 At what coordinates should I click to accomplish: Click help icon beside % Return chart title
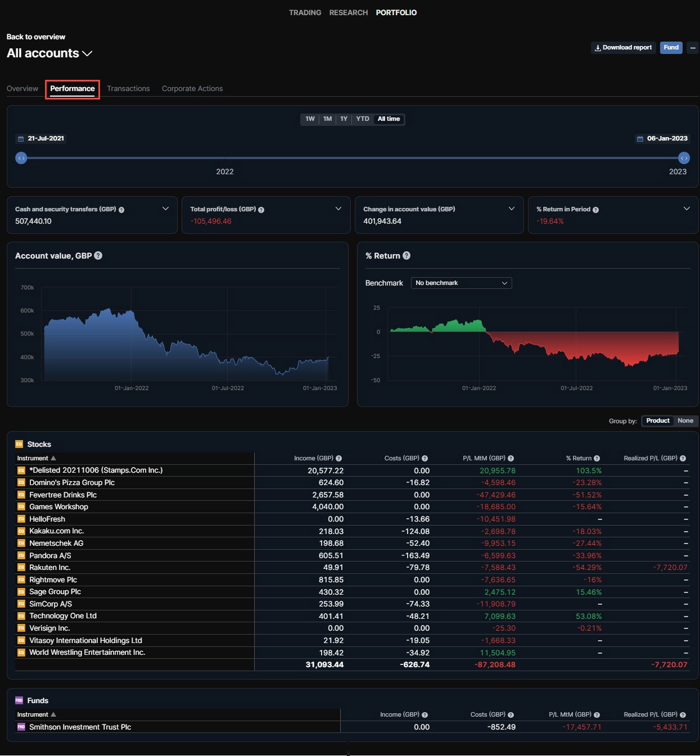click(407, 256)
